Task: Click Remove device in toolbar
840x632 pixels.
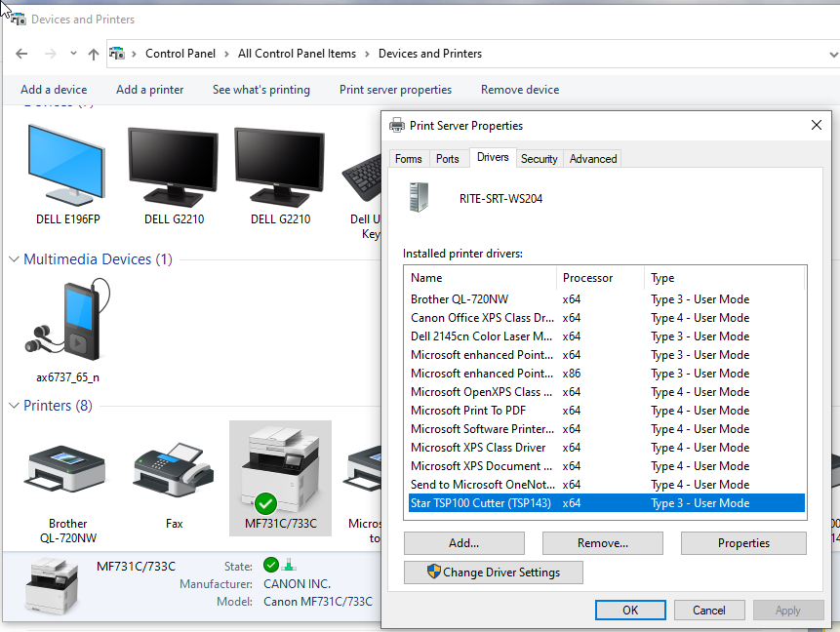Action: (x=520, y=90)
